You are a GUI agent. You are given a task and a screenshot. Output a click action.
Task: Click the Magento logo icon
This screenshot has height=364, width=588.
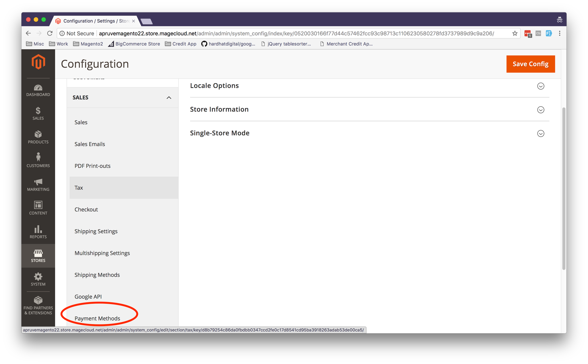click(38, 62)
